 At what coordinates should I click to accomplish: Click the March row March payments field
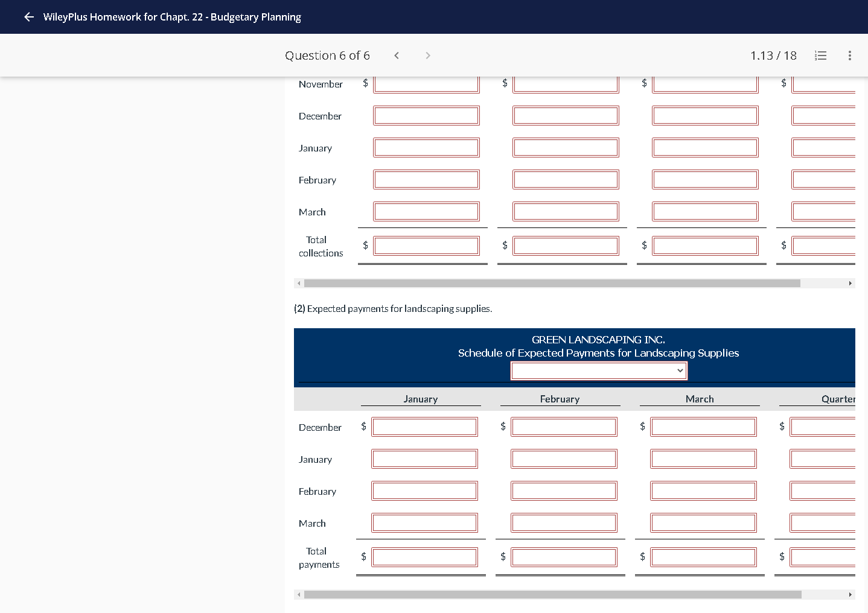pyautogui.click(x=703, y=522)
